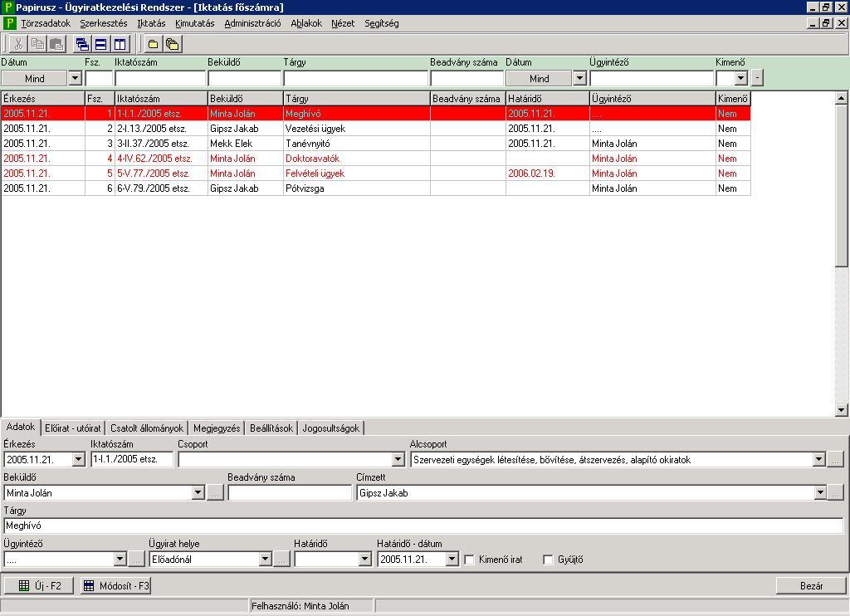Click the browse button next to Címzett field

[836, 493]
